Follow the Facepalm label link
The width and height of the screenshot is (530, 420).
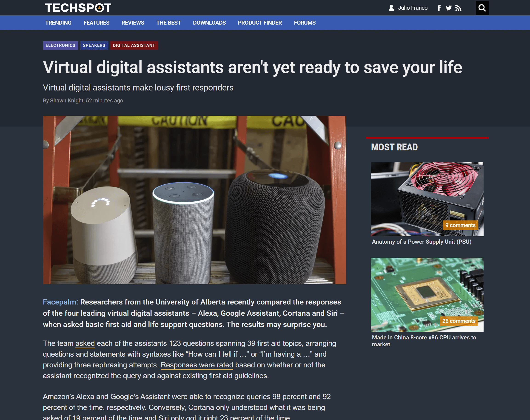point(60,302)
